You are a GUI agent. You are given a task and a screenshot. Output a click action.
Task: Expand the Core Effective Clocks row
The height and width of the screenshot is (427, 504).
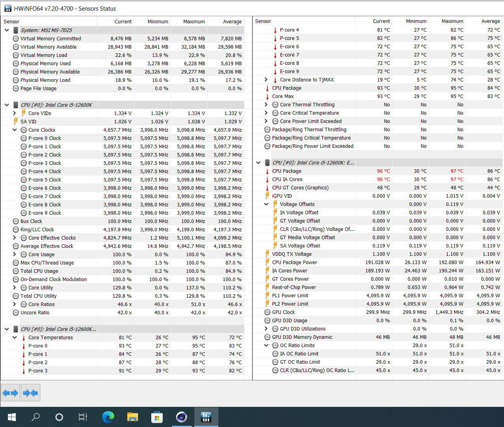point(15,238)
